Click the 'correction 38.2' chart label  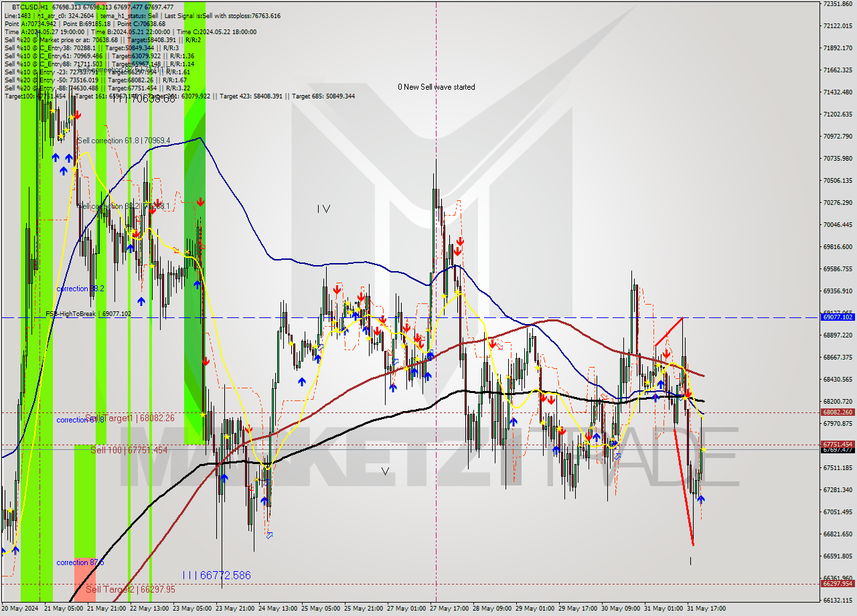click(x=80, y=289)
